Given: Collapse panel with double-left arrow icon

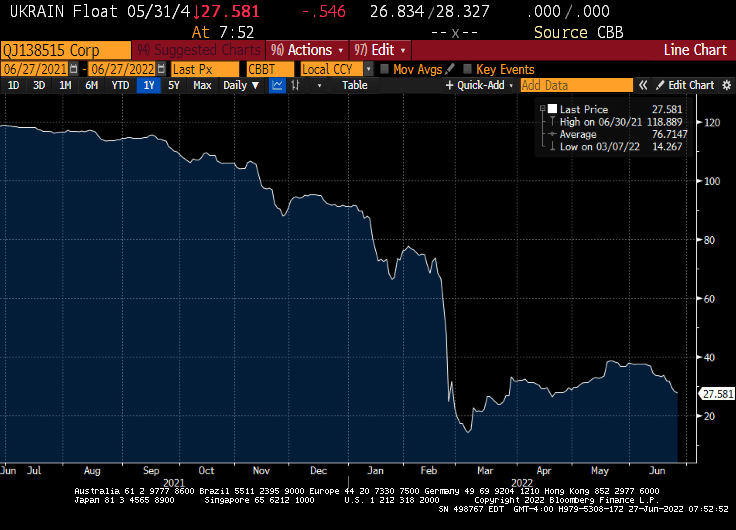Looking at the screenshot, I should (644, 85).
